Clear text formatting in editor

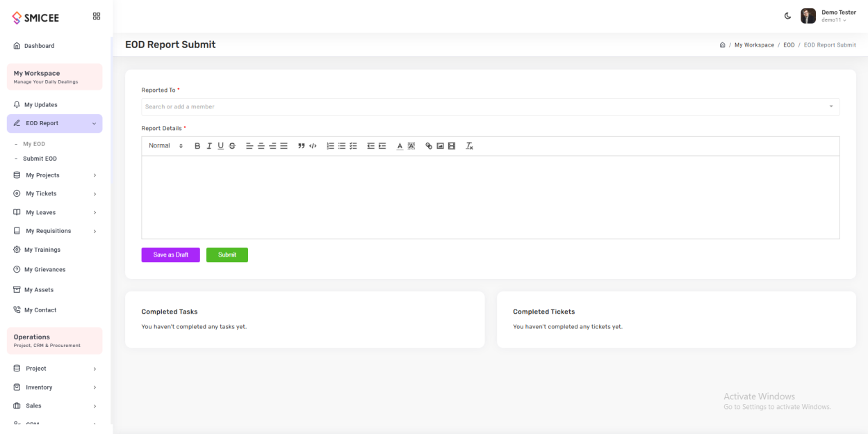coord(469,146)
